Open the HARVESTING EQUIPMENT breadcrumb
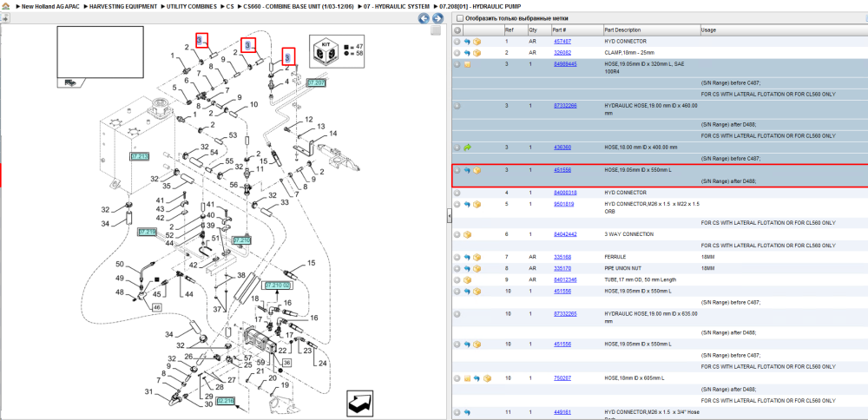Screen dimensions: 868x420 pos(123,6)
